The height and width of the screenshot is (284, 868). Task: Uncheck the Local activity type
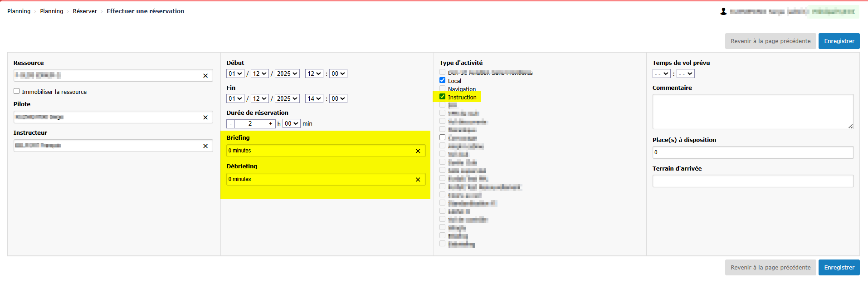click(442, 80)
